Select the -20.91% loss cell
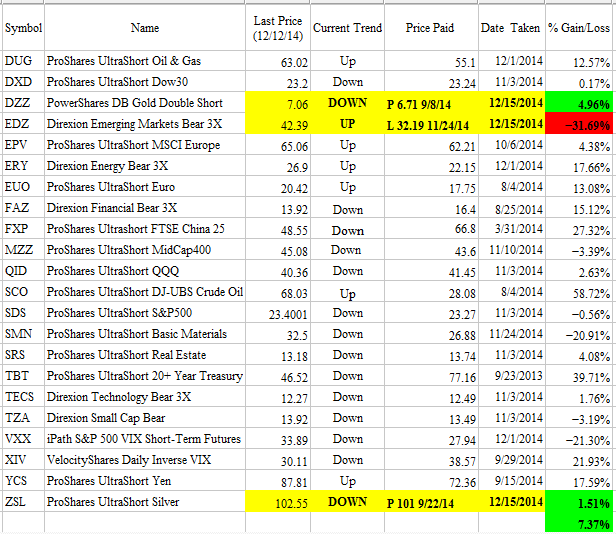The width and height of the screenshot is (616, 534). [579, 334]
